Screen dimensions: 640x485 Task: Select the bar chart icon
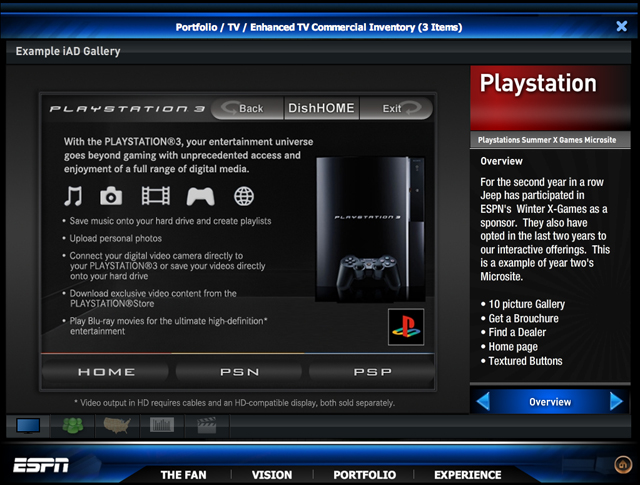(162, 425)
